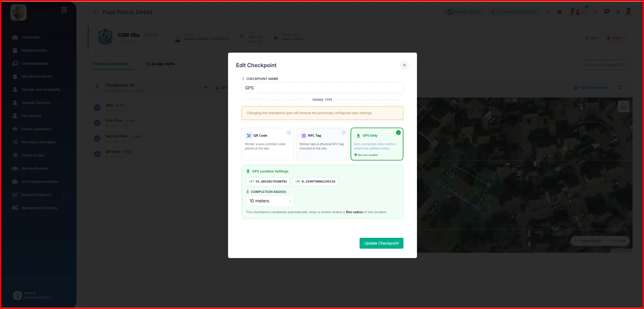The height and width of the screenshot is (309, 644).
Task: Click the chain link icon in header
Action: [x=618, y=12]
